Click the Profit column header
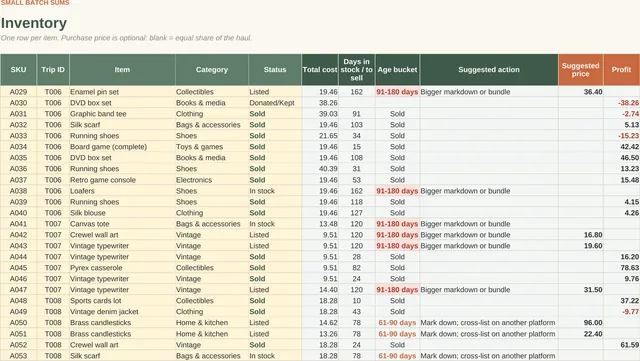 click(x=621, y=69)
